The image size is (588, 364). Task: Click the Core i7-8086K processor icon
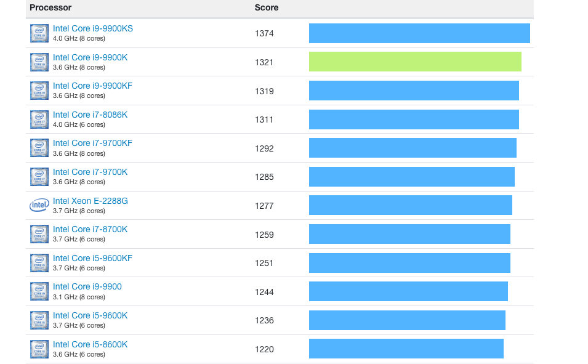pyautogui.click(x=39, y=119)
